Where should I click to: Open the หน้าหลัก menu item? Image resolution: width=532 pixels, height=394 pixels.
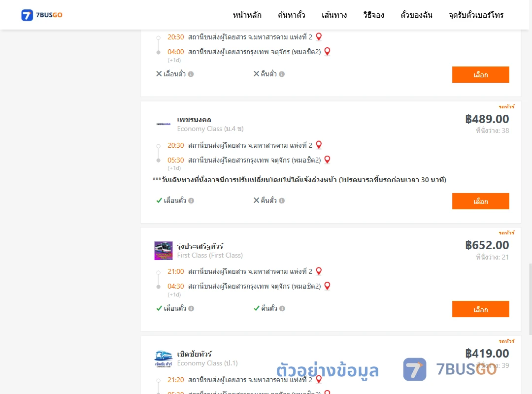247,15
